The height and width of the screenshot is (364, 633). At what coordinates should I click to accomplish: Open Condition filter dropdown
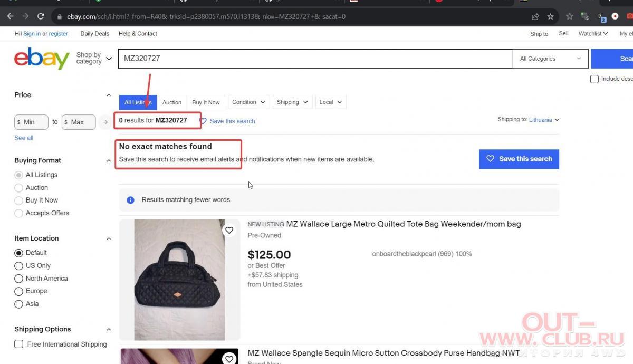pos(249,102)
